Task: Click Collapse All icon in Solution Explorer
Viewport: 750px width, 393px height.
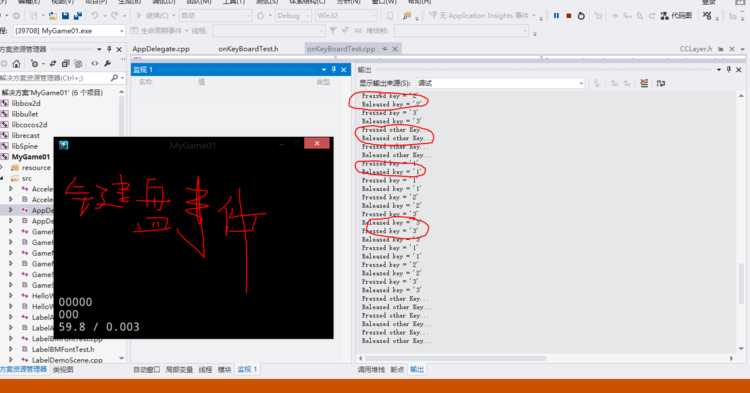Action: [x=66, y=64]
